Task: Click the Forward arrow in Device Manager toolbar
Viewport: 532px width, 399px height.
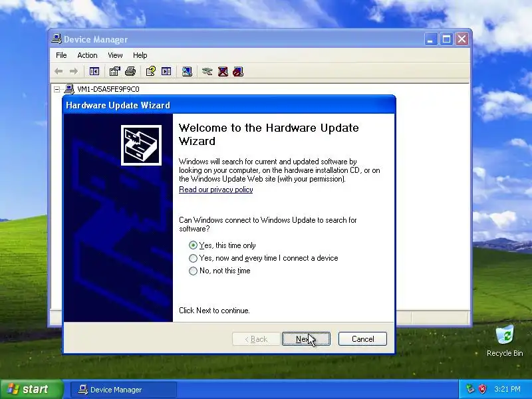Action: click(x=74, y=72)
